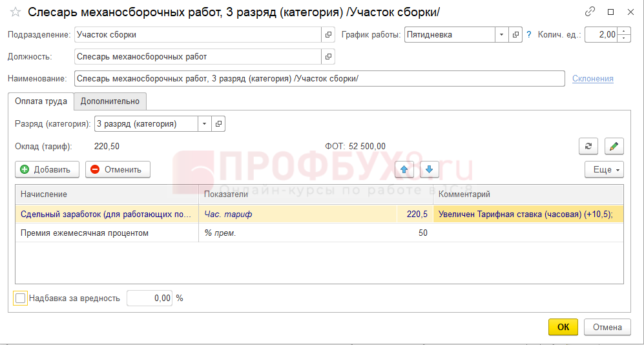Click Начисление column header
Viewport: 644px width, 345px height.
click(107, 194)
